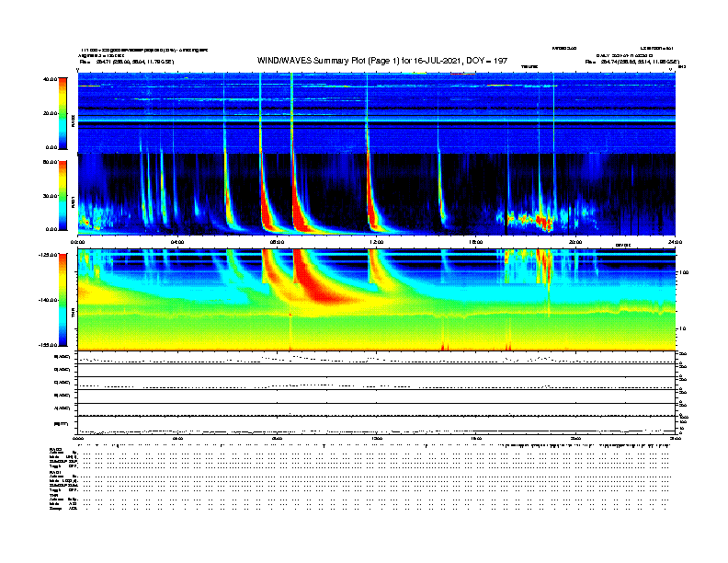Image resolution: width=728 pixels, height=563 pixels.
Task: Click the 24:00 tick label below RAD1 spectrogram
Action: (675, 242)
